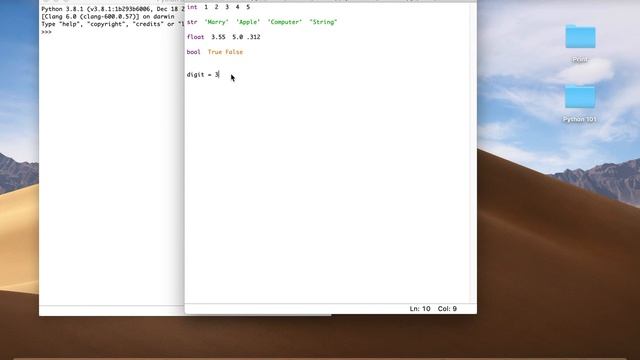Select the string 'Computer' in editor
The height and width of the screenshot is (360, 640).
tap(284, 22)
